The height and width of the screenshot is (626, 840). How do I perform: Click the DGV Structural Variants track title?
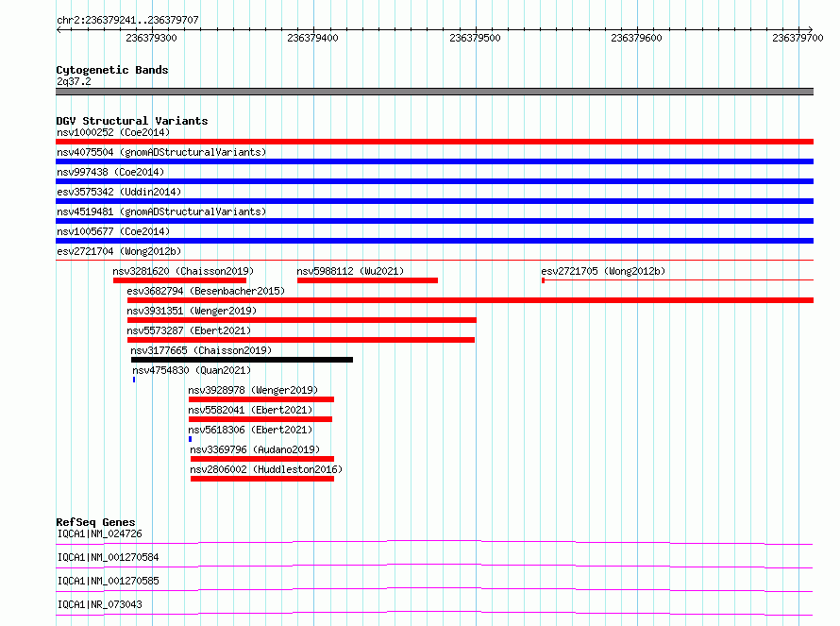132,121
